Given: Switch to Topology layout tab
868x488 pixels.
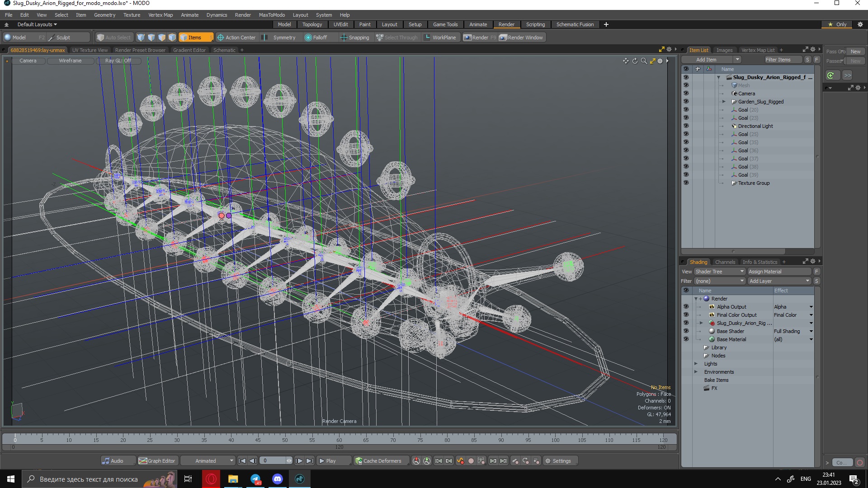Looking at the screenshot, I should click(312, 24).
